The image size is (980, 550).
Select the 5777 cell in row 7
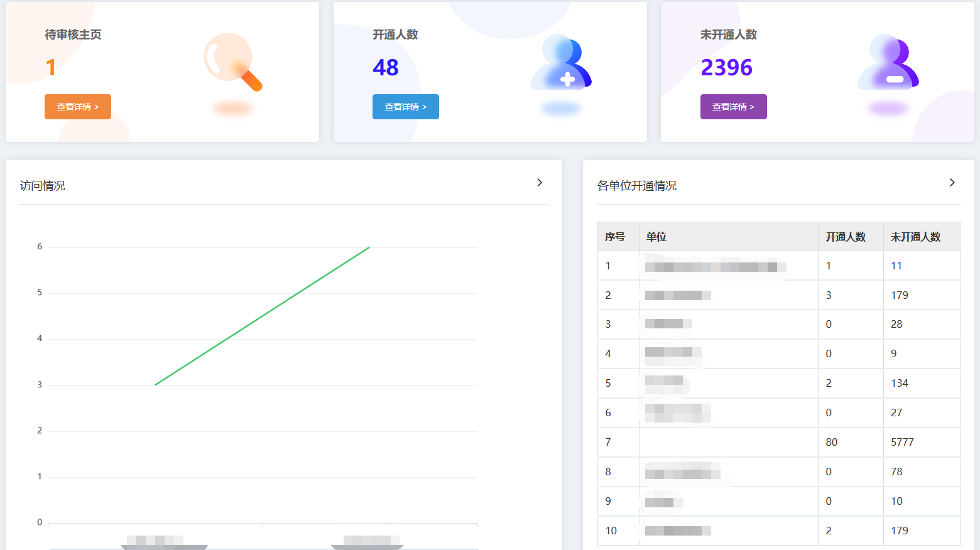[902, 442]
